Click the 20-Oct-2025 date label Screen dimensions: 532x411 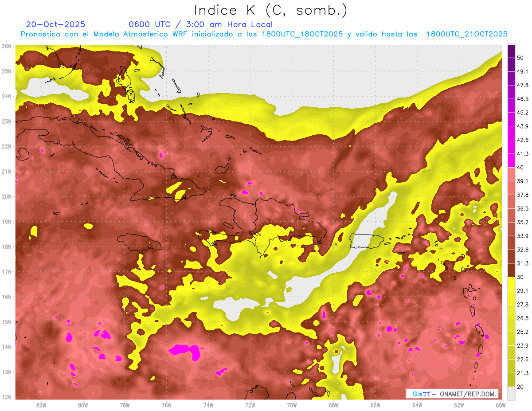tap(55, 24)
